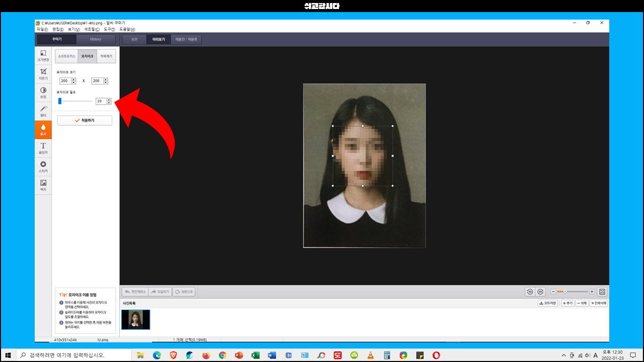
Task: Open the 필터 filter tool
Action: 43,112
